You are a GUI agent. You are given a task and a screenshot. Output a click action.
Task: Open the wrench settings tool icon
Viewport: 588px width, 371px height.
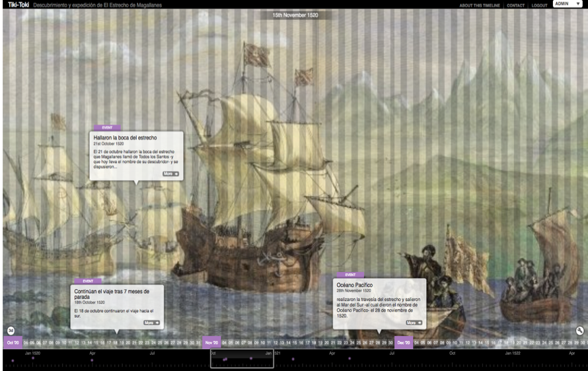pos(580,331)
